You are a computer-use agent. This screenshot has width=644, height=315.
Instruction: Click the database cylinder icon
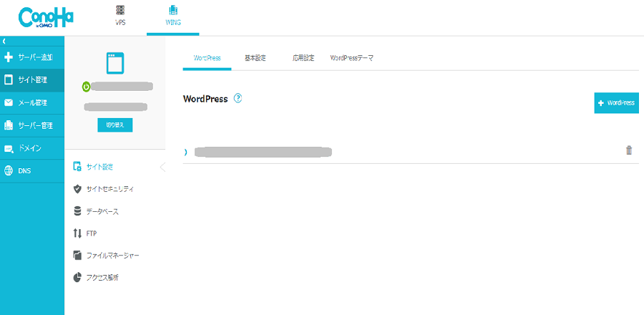pyautogui.click(x=77, y=211)
